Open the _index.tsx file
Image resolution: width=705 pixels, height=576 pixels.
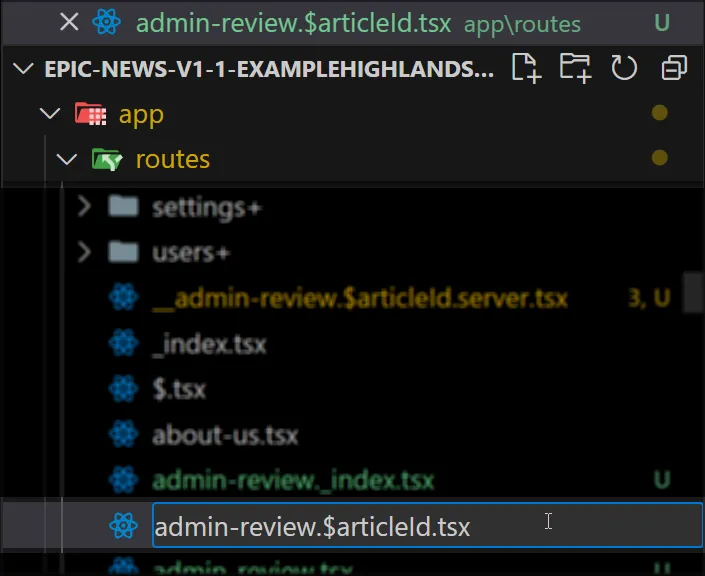[210, 345]
